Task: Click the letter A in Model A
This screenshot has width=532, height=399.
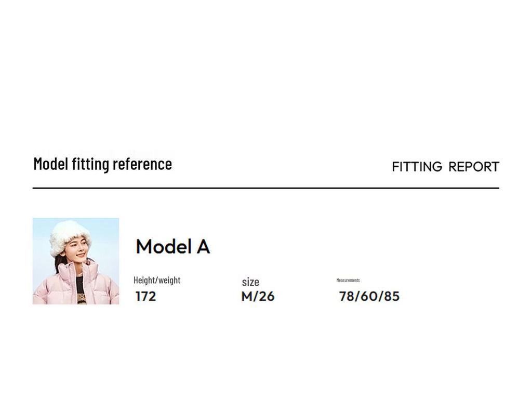Action: [203, 246]
